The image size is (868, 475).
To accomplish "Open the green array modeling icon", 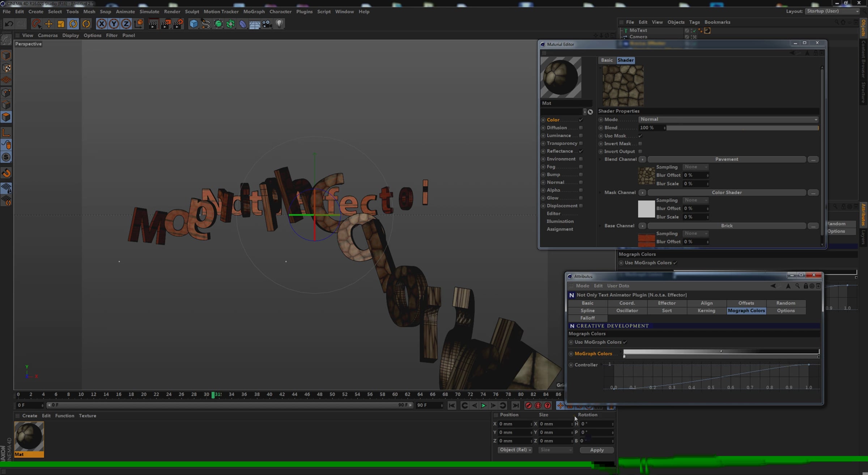I will click(x=230, y=24).
